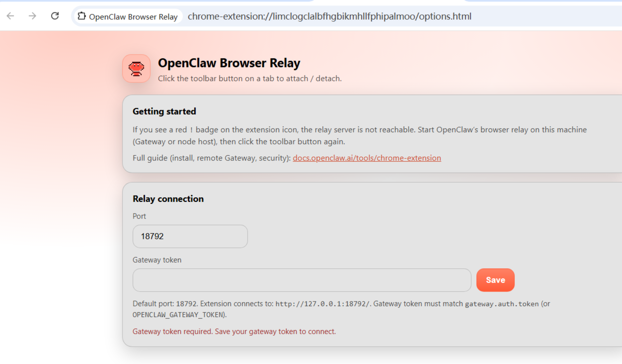Screen dimensions: 622x364
Task: Click the OPENCLAW_GATEWAY_TOKEN text
Action: click(179, 315)
